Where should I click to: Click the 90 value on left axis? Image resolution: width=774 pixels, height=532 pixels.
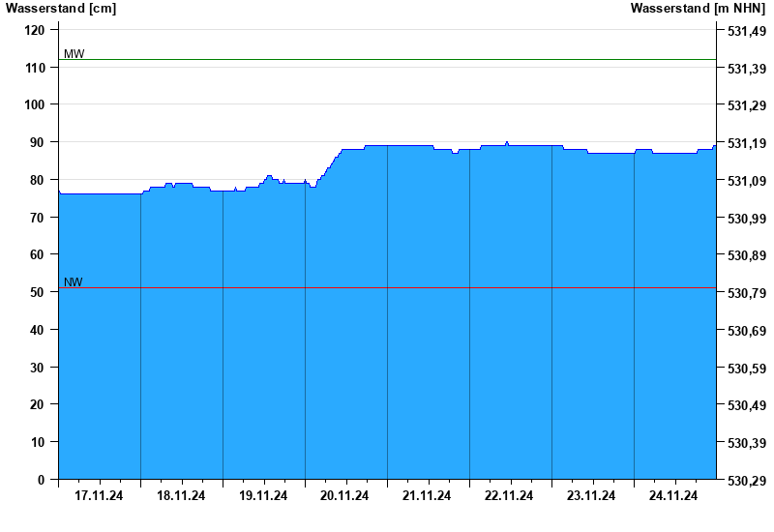38,142
